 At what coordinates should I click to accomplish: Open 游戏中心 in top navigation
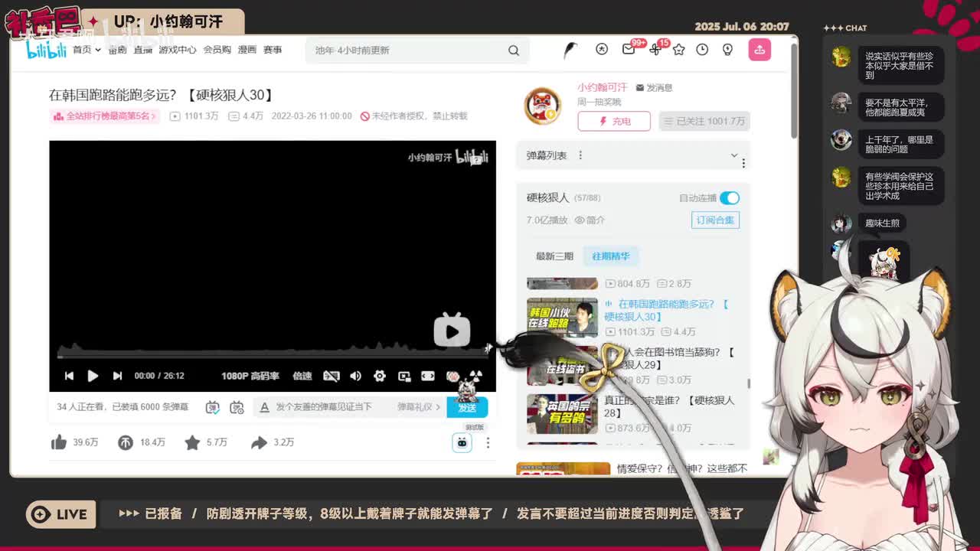click(x=178, y=50)
